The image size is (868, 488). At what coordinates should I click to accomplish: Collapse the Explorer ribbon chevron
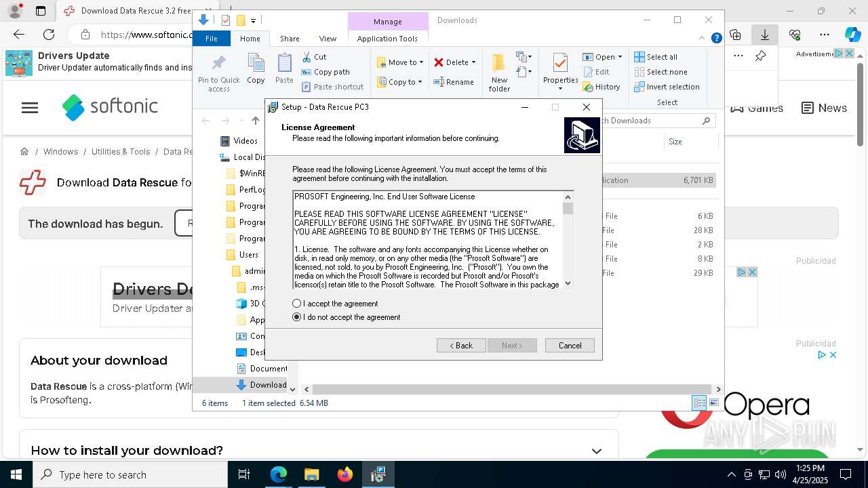703,39
